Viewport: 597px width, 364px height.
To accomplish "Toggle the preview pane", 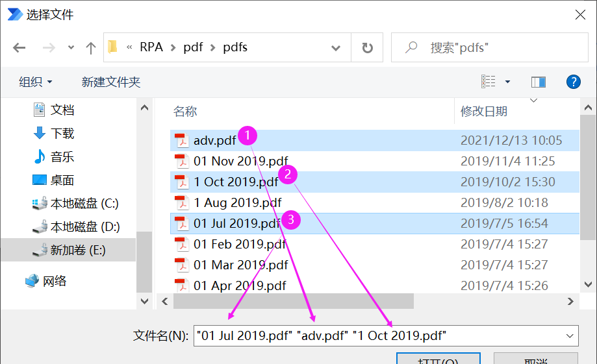I will [x=538, y=82].
